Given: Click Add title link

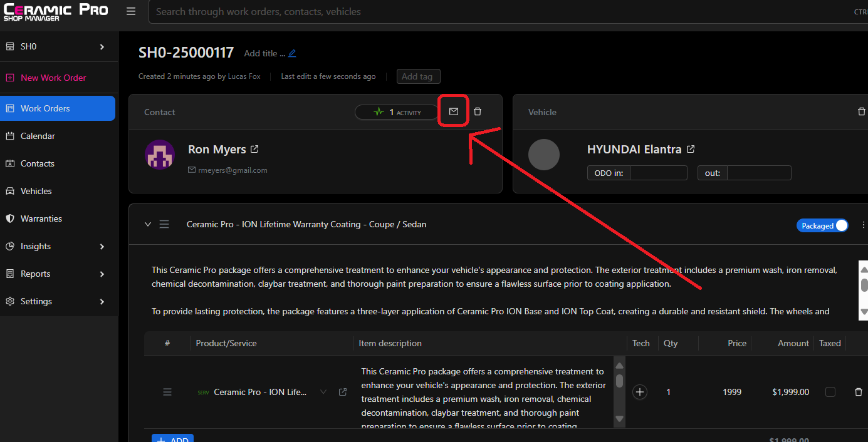Looking at the screenshot, I should 264,54.
